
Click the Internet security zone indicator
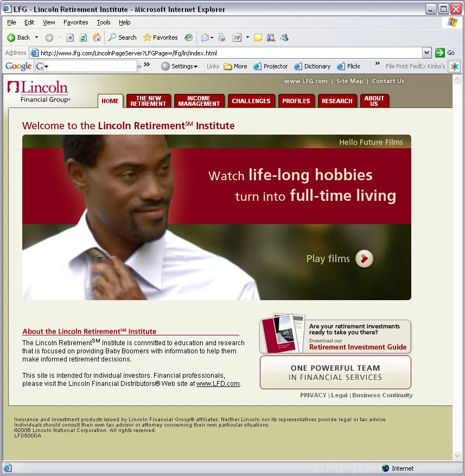[x=398, y=468]
